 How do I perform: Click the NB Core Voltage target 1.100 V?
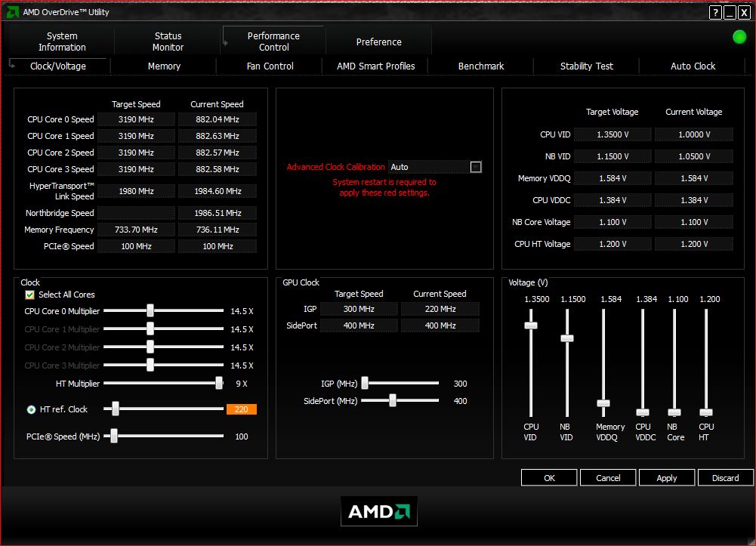click(613, 222)
